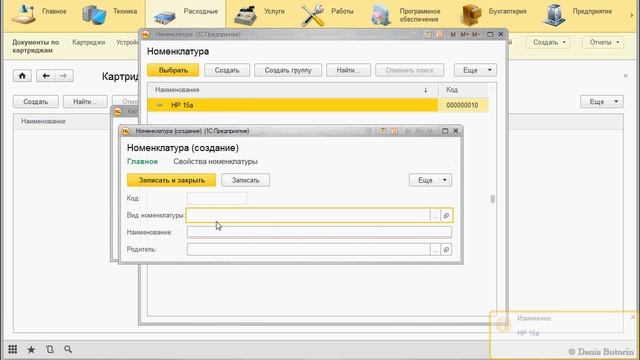Click Наименование header in Картриджи window
The image size is (640, 360).
coord(43,122)
